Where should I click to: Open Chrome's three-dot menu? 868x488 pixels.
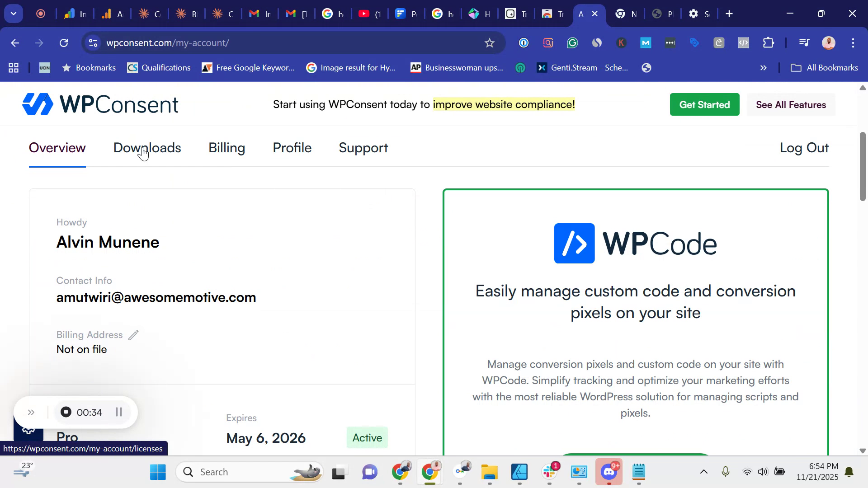(x=853, y=43)
